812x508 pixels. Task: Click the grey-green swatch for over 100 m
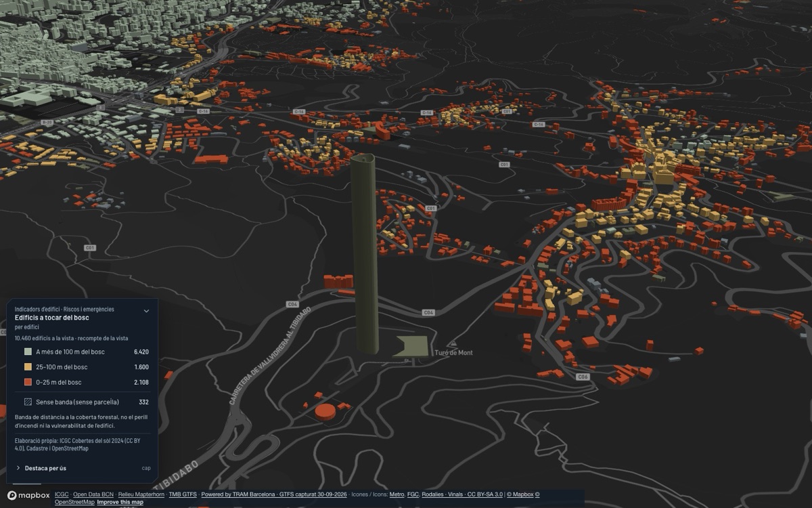point(28,352)
